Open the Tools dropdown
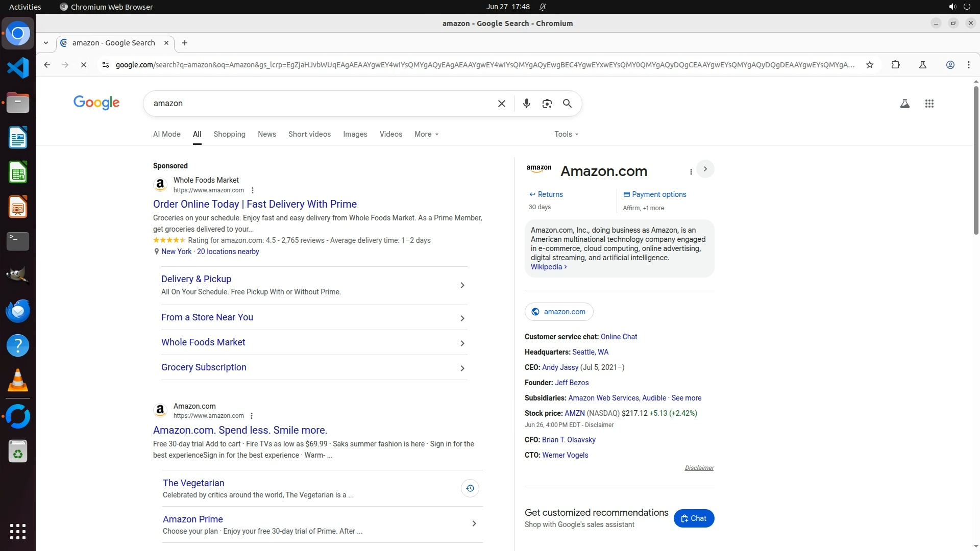 [x=566, y=134]
